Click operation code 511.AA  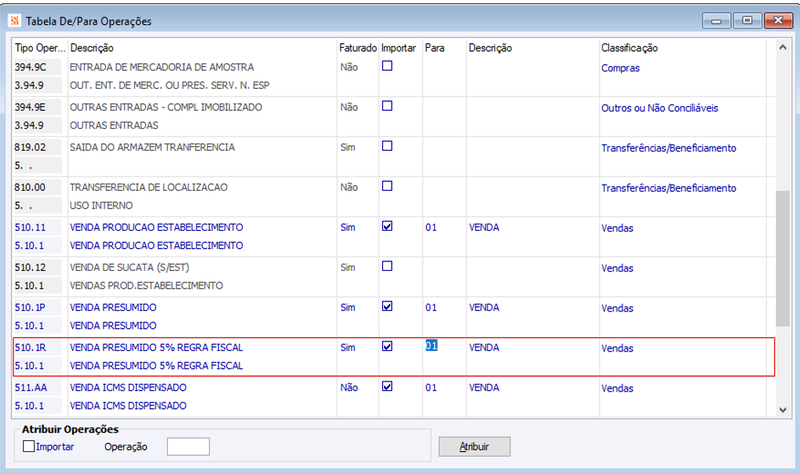(31, 388)
